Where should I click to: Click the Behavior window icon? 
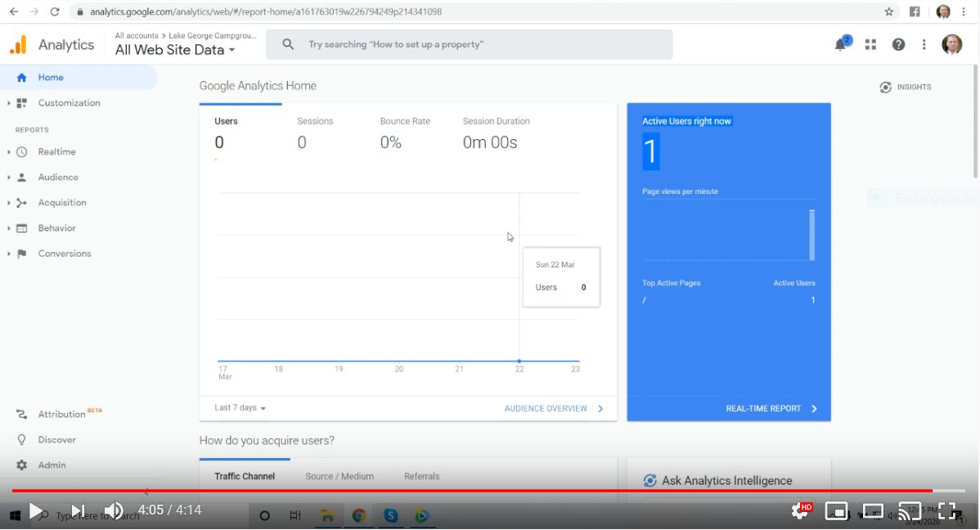[x=22, y=228]
